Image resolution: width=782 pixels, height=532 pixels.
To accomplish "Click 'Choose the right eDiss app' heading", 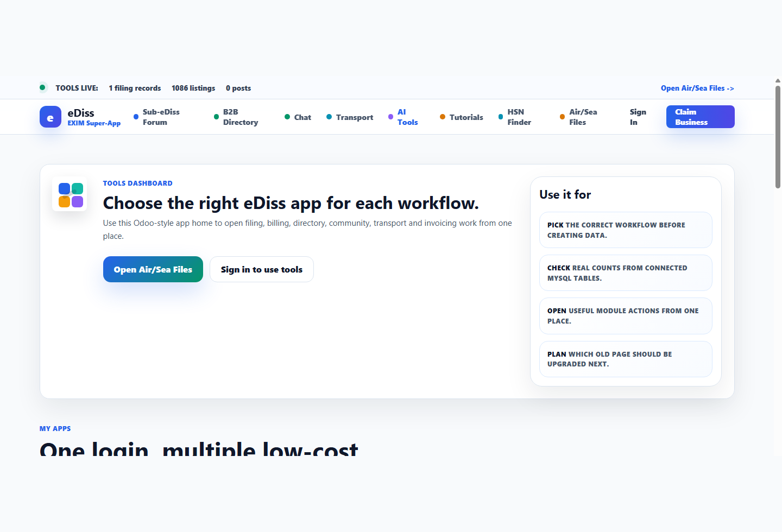I will 291,203.
